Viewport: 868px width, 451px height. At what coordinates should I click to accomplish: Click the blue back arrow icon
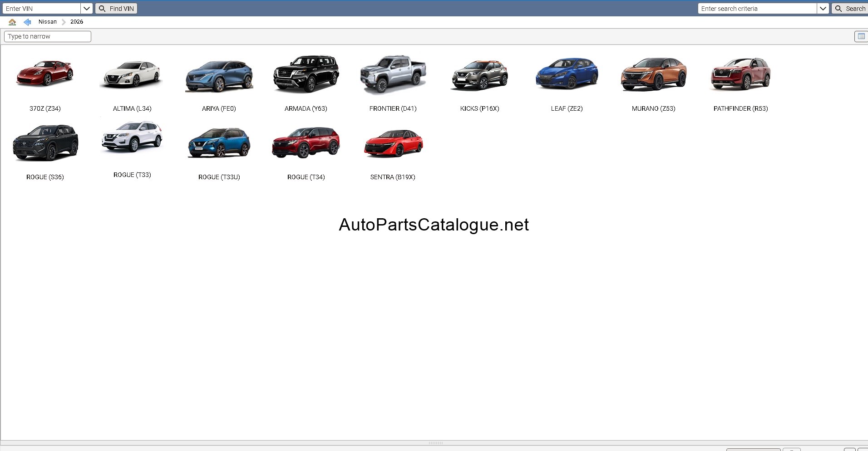pos(27,22)
